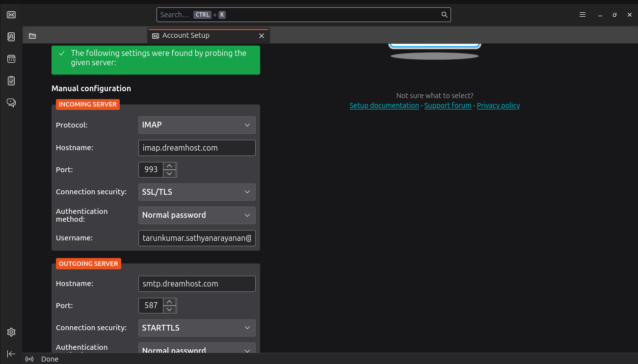The image size is (638, 364).
Task: Open the Thunderbird hamburger menu
Action: (583, 15)
